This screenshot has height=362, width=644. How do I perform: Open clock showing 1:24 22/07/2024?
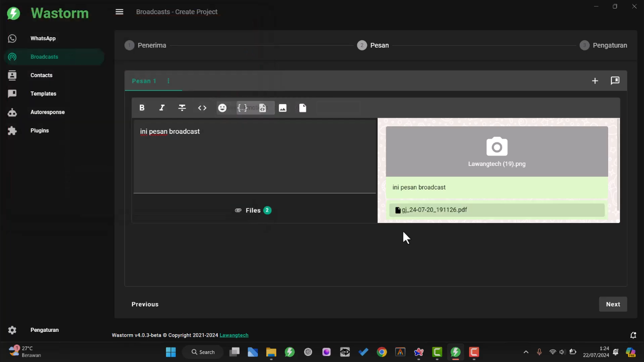point(596,352)
